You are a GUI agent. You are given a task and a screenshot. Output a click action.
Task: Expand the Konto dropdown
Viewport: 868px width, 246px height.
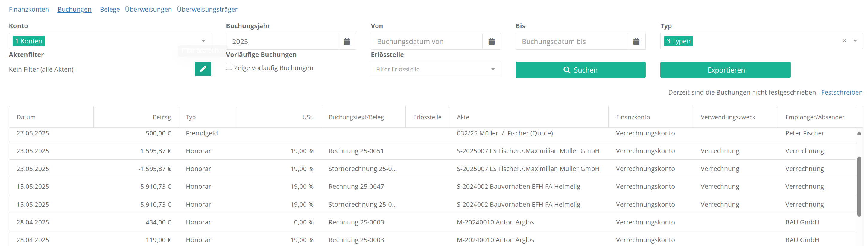[x=203, y=41]
